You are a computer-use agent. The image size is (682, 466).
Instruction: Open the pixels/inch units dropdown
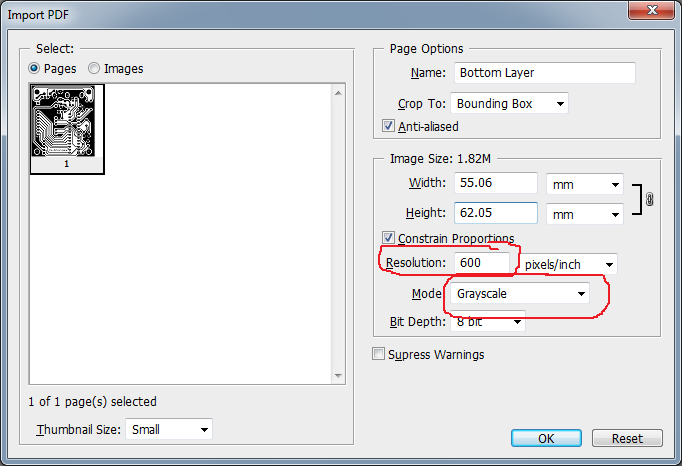[568, 265]
